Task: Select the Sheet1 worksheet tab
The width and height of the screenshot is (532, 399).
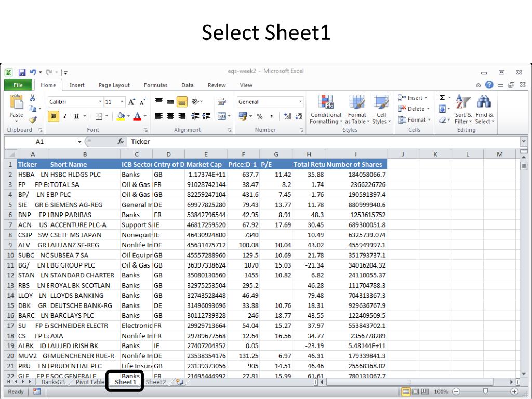Action: tap(125, 382)
